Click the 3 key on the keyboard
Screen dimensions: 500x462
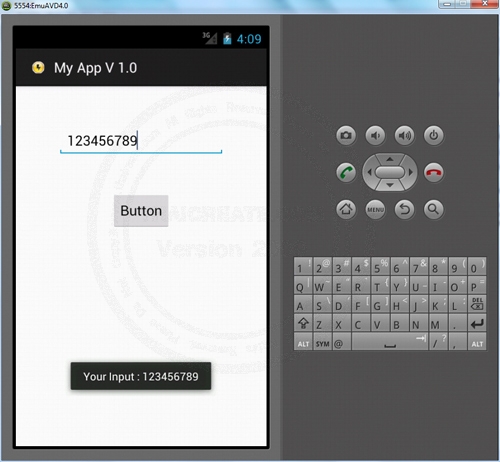pyautogui.click(x=342, y=266)
